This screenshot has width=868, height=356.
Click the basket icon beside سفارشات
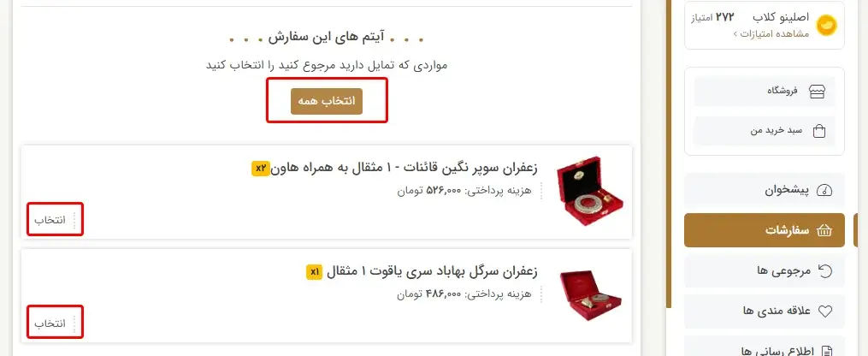(x=824, y=230)
